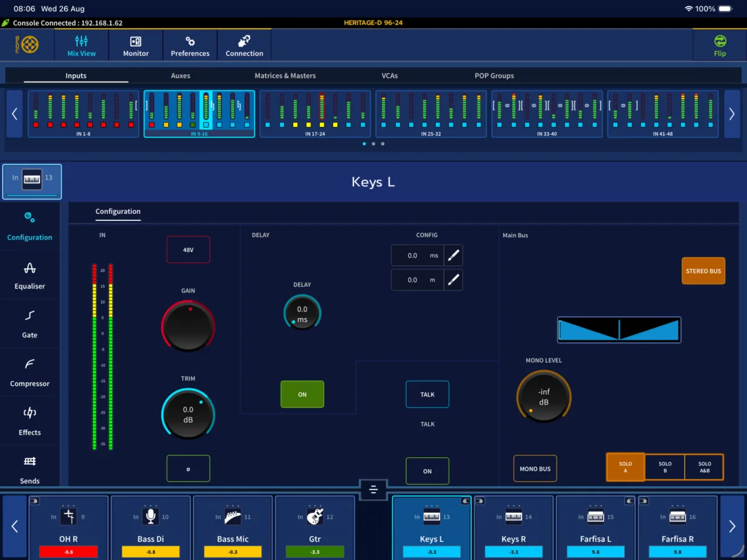This screenshot has height=560, width=747.
Task: Select the IN 25-32 meter bank
Action: coord(431,114)
